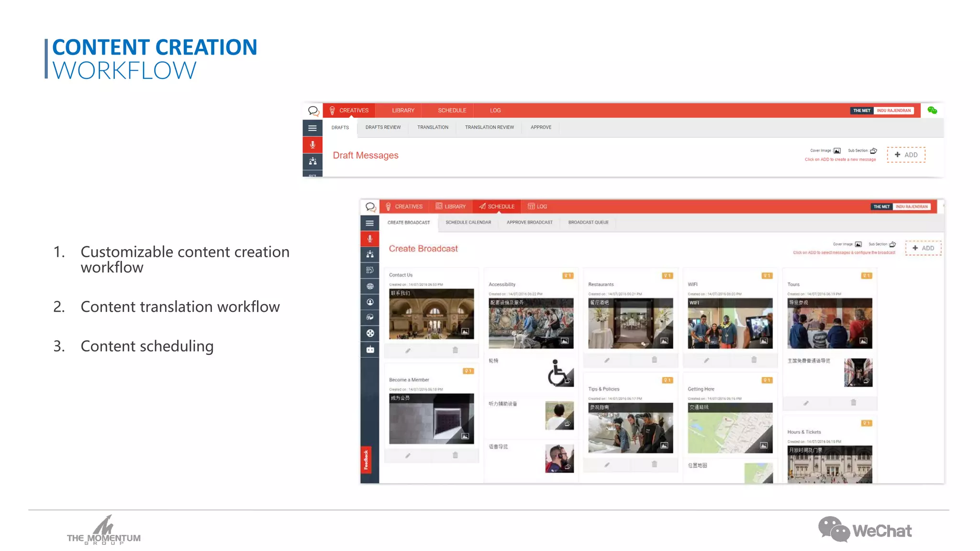Open LOG tab in Create Broadcast screenshot
The image size is (980, 551).
click(x=537, y=207)
